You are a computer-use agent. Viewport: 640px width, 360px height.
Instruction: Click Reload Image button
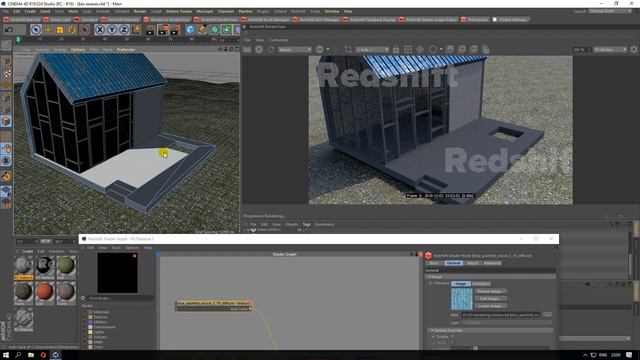pos(491,291)
